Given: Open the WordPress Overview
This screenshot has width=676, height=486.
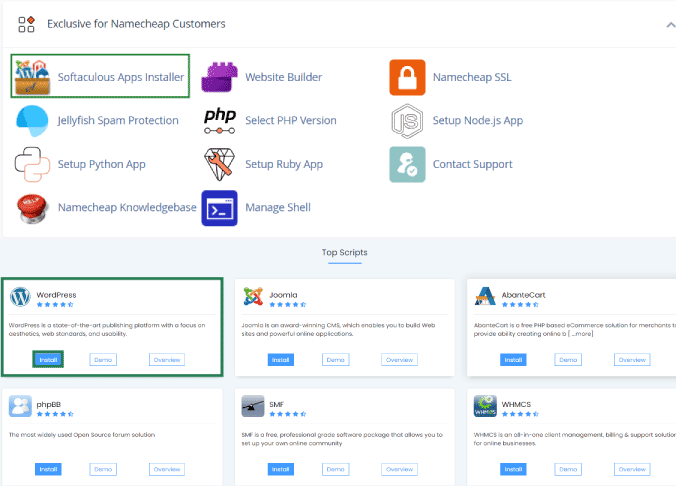Looking at the screenshot, I should coord(167,360).
